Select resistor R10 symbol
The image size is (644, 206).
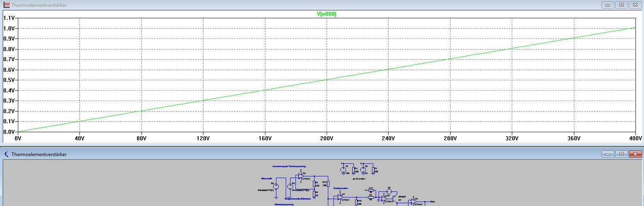pos(356,202)
